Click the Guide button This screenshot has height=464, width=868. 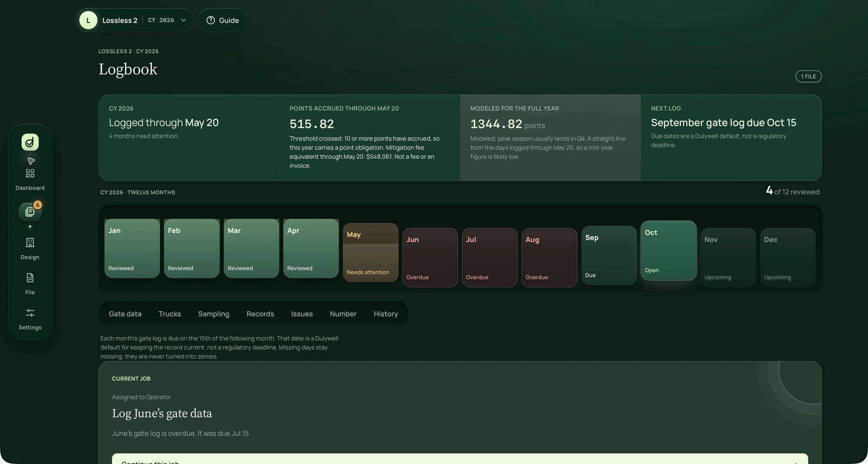point(222,20)
